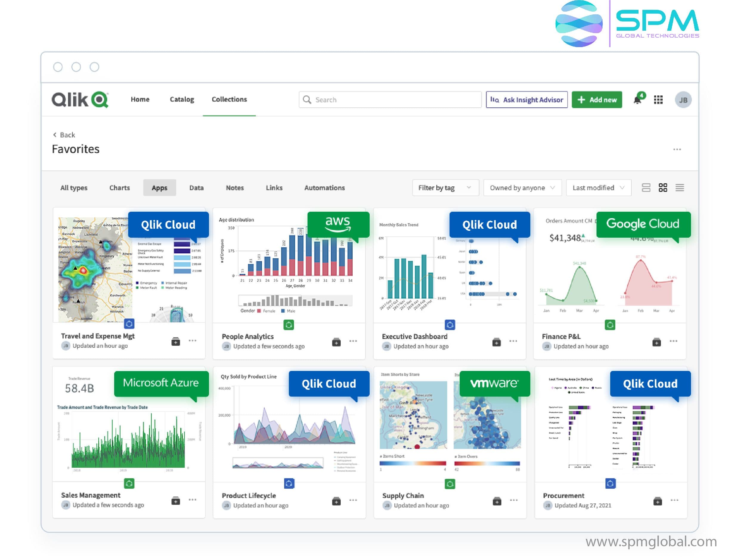739x560 pixels.
Task: Click the Add new button
Action: pos(597,100)
